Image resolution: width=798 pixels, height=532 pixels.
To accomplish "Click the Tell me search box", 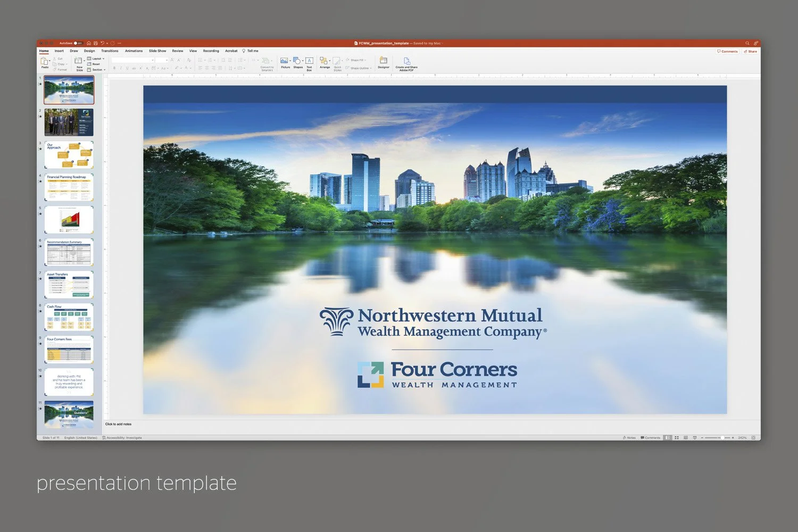I will [251, 51].
